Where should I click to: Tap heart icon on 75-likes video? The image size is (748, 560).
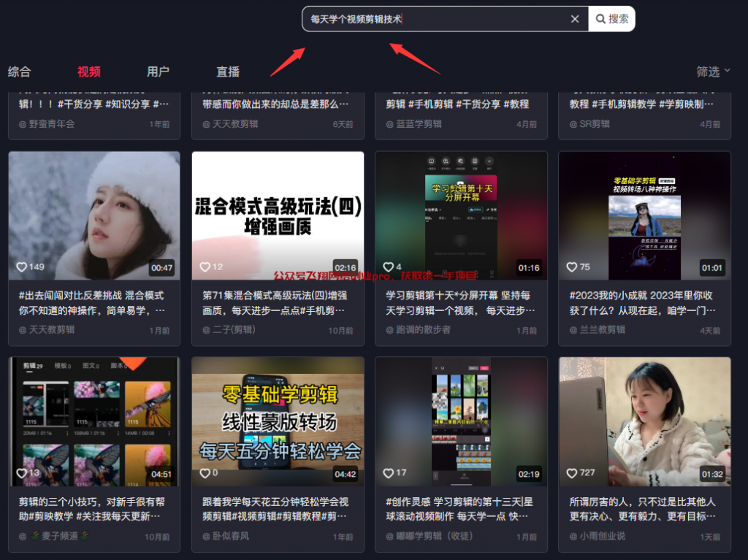click(573, 267)
